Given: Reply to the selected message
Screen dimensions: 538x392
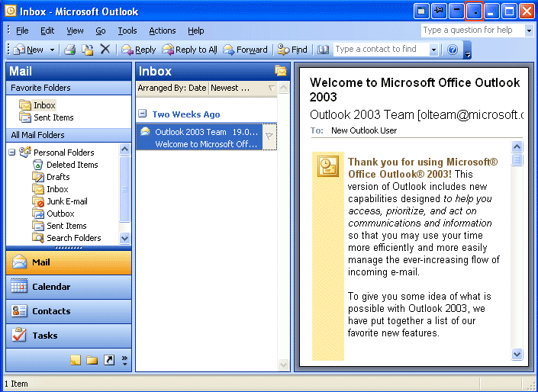Looking at the screenshot, I should pyautogui.click(x=139, y=50).
